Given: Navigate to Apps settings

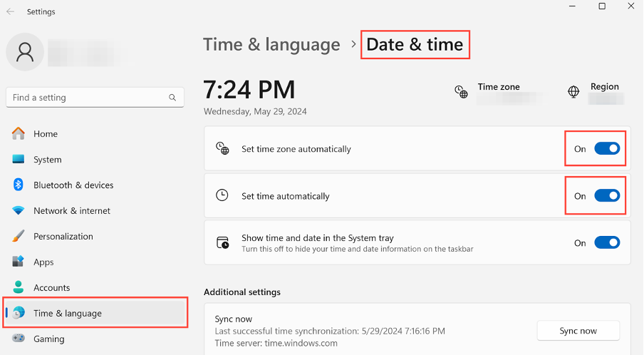Looking at the screenshot, I should coord(95,262).
